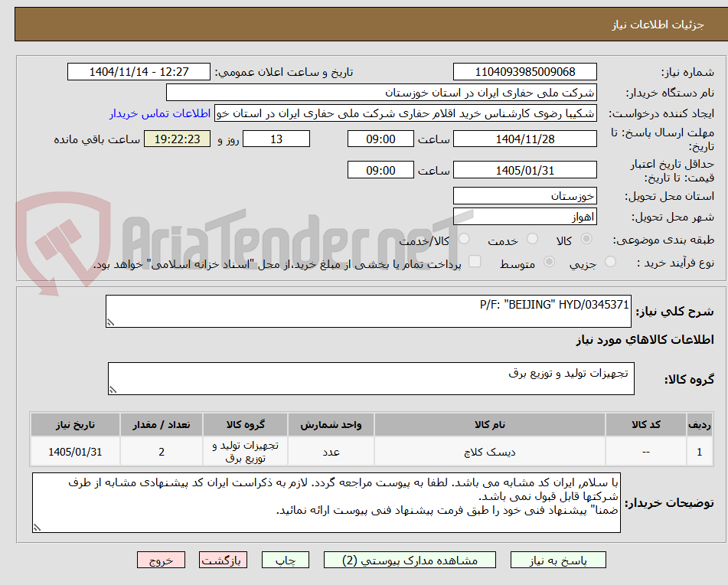Click the تعداد / مقدار column header
The image size is (728, 585).
(x=162, y=425)
